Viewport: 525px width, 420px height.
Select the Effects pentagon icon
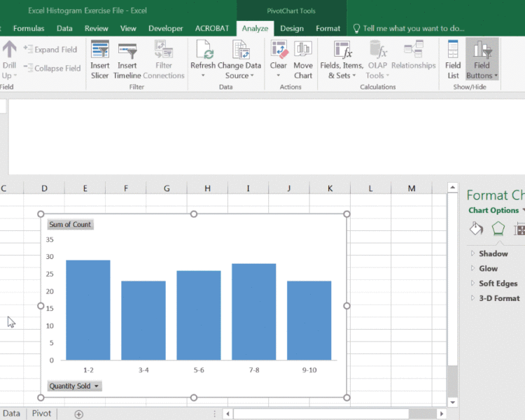(498, 228)
